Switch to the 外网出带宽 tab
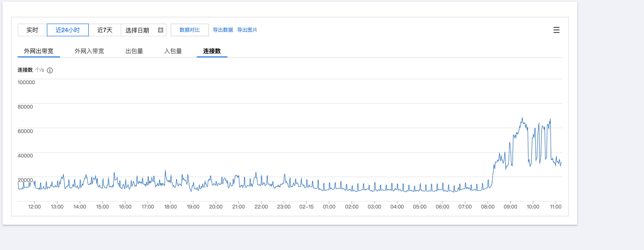Viewport: 644px width, 250px height. [38, 51]
